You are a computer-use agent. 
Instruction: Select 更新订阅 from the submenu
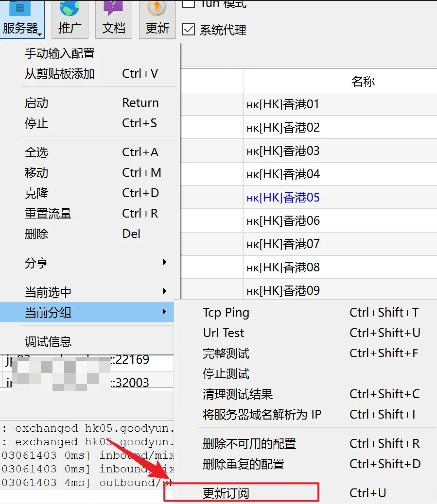(226, 493)
